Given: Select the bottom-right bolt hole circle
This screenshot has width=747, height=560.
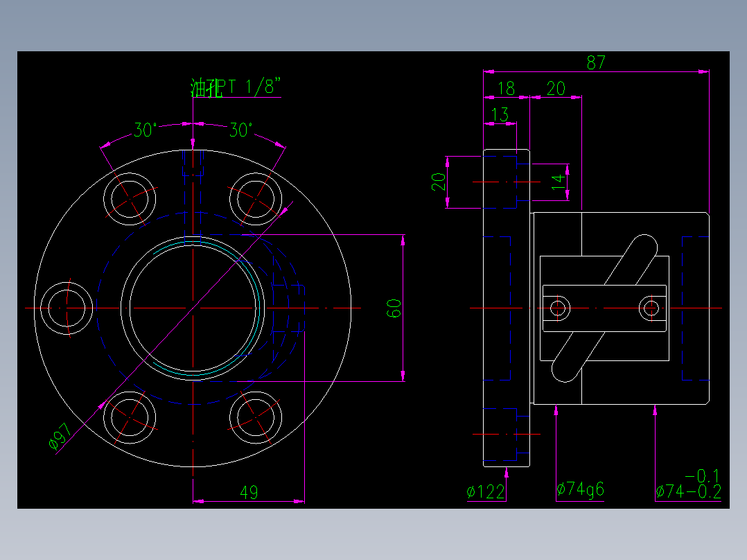Looking at the screenshot, I should click(255, 417).
